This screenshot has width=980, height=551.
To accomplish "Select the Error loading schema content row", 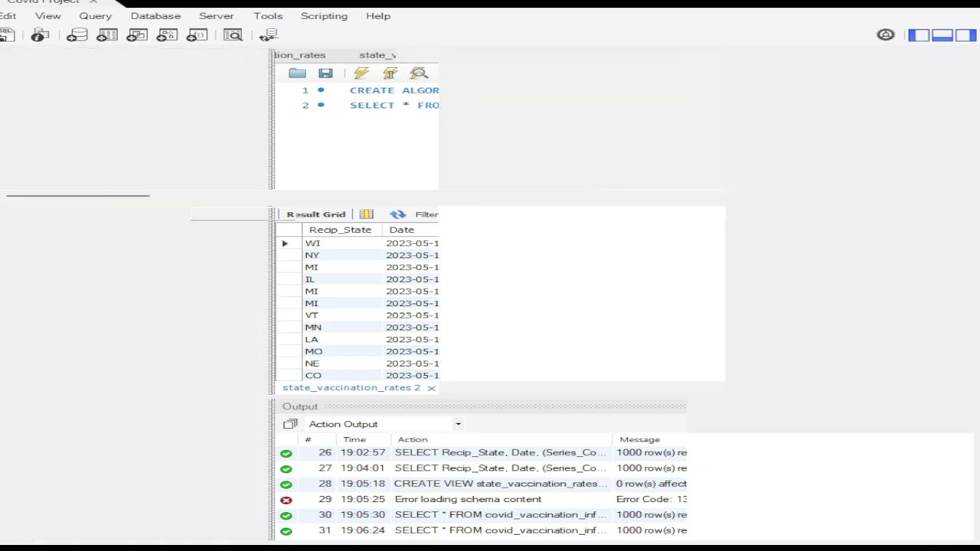I will tap(482, 499).
